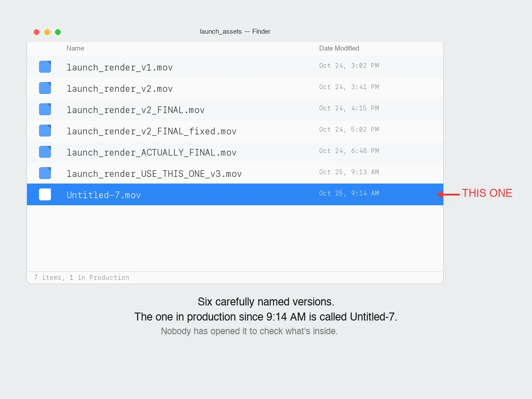Click the highlighted Untitled-7.mov file name
532x399 pixels.
click(x=104, y=195)
